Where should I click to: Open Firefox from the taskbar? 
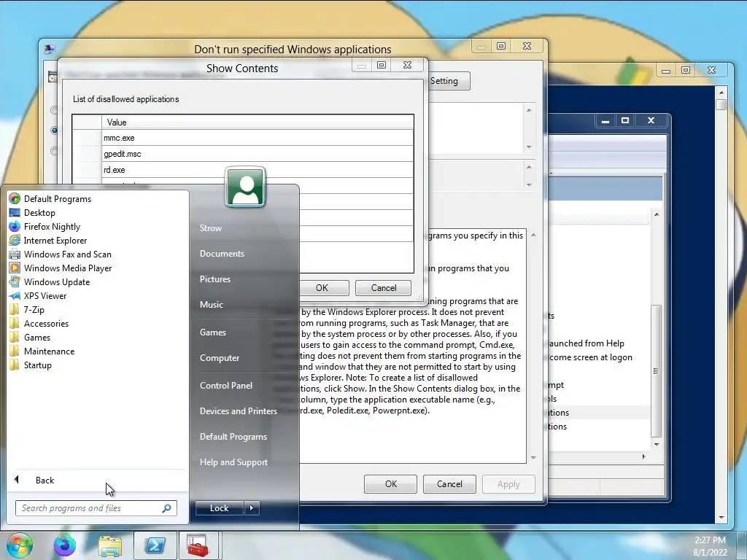point(64,545)
